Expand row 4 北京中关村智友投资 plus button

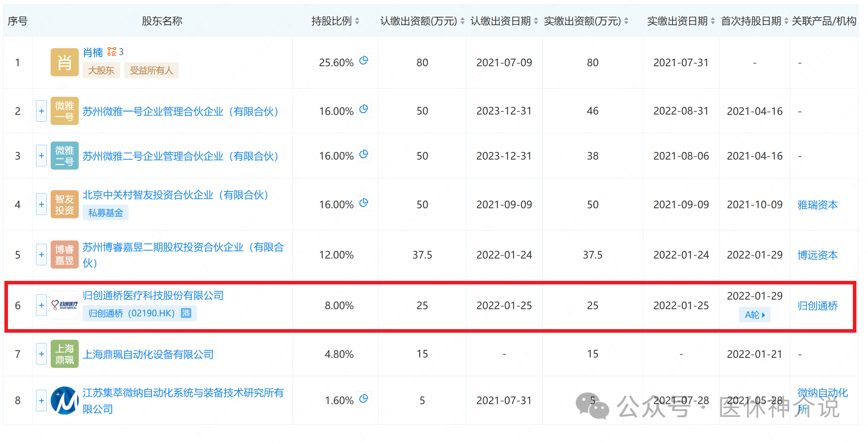[41, 204]
